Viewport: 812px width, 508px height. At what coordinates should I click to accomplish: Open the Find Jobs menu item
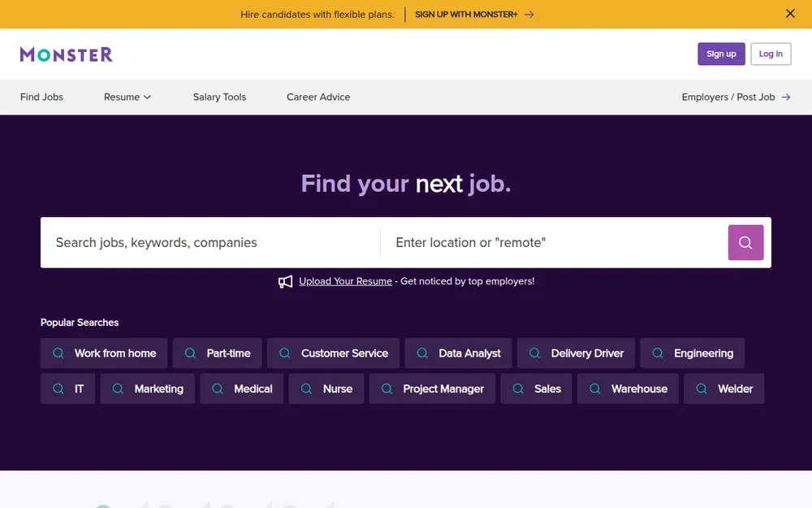coord(41,97)
